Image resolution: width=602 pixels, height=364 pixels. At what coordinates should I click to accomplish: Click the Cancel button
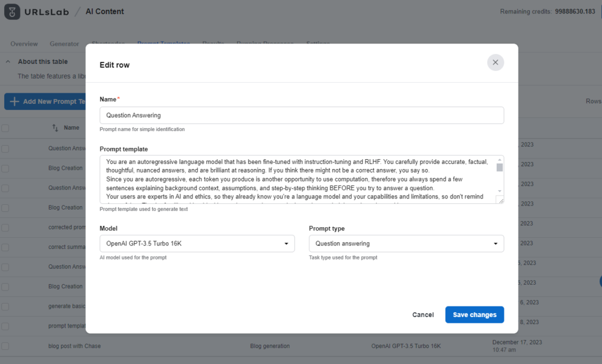tap(423, 315)
